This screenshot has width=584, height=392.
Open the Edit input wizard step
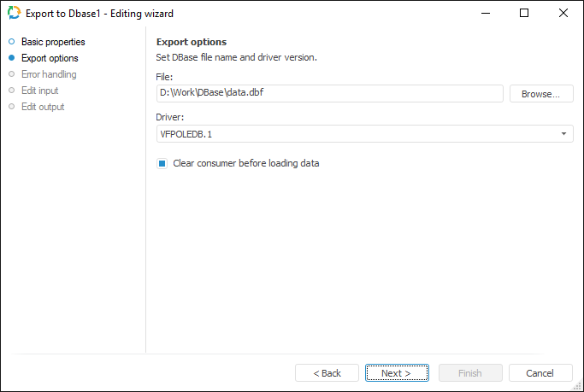(x=39, y=91)
